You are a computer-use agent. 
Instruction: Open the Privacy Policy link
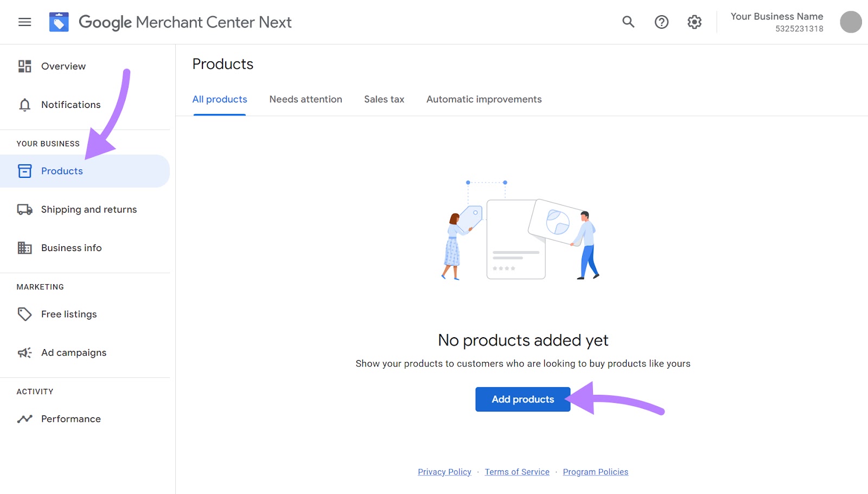pos(444,472)
